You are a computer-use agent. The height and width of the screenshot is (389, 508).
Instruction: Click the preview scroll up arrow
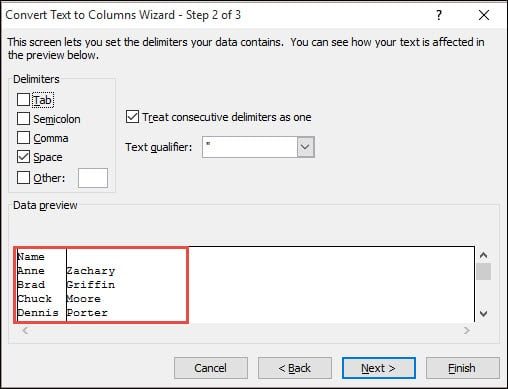[483, 255]
